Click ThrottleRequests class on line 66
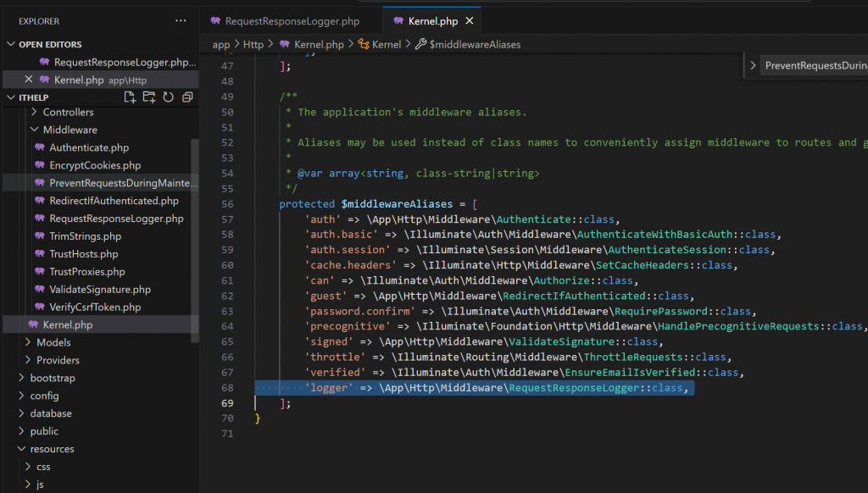The width and height of the screenshot is (868, 493). (x=632, y=357)
